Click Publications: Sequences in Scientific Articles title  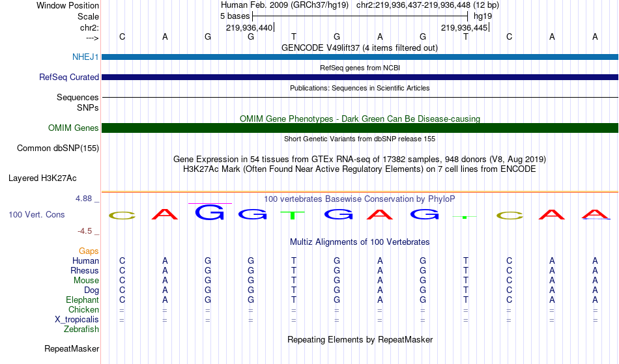(x=360, y=88)
